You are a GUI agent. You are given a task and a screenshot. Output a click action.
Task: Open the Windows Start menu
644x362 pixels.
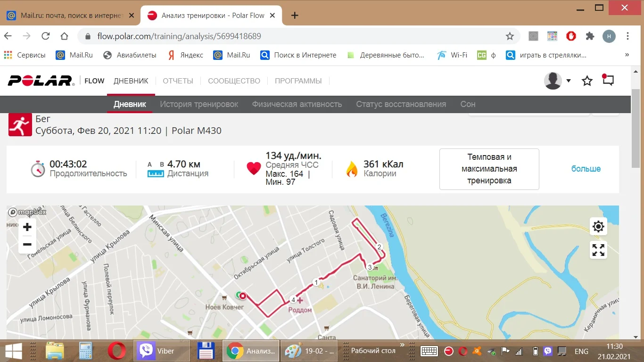(13, 351)
